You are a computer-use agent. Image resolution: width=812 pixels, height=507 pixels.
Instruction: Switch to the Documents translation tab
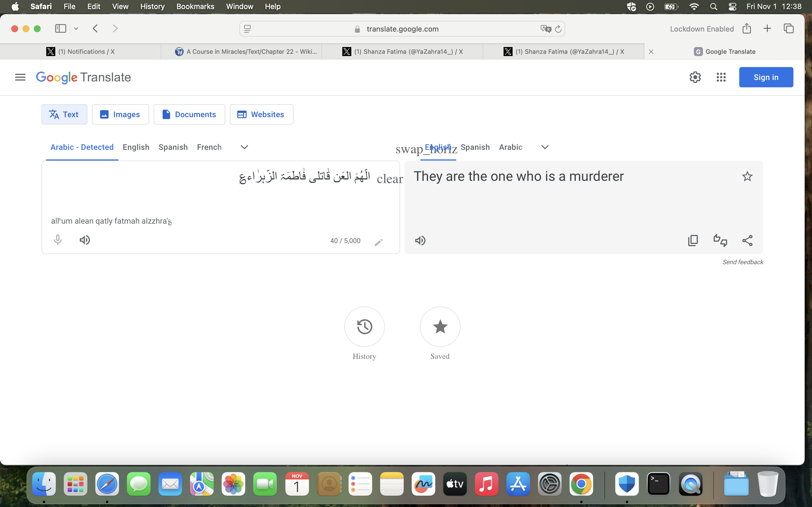coord(189,114)
